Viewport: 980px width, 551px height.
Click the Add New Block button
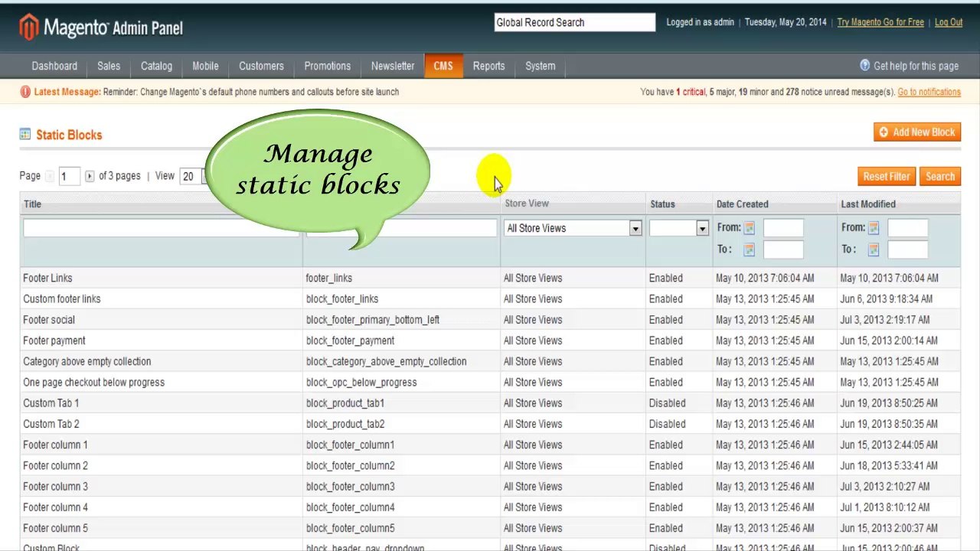(x=917, y=132)
